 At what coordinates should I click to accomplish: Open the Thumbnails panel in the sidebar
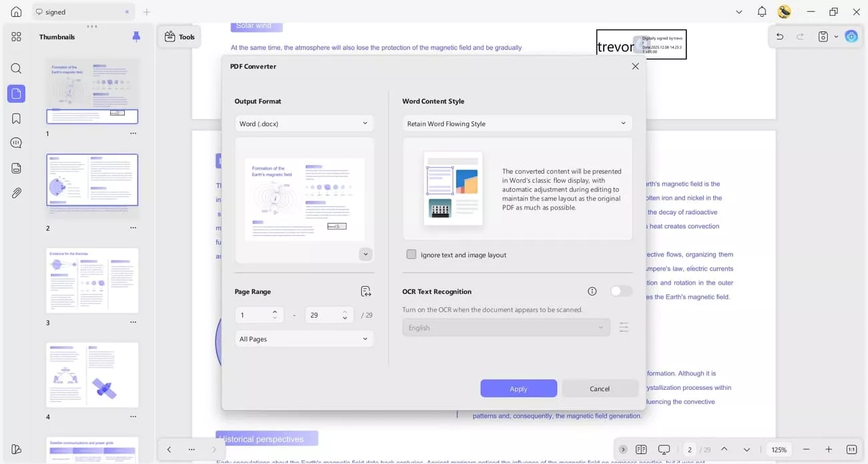click(x=16, y=93)
